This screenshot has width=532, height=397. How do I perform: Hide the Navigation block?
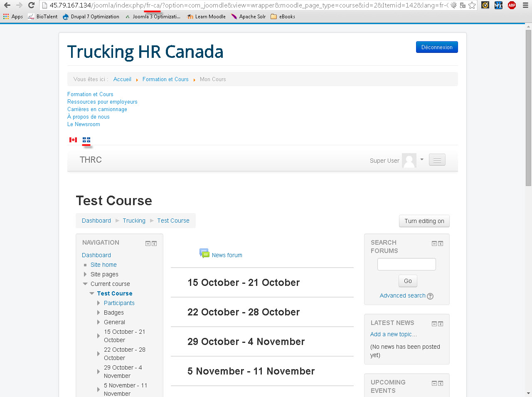(148, 243)
